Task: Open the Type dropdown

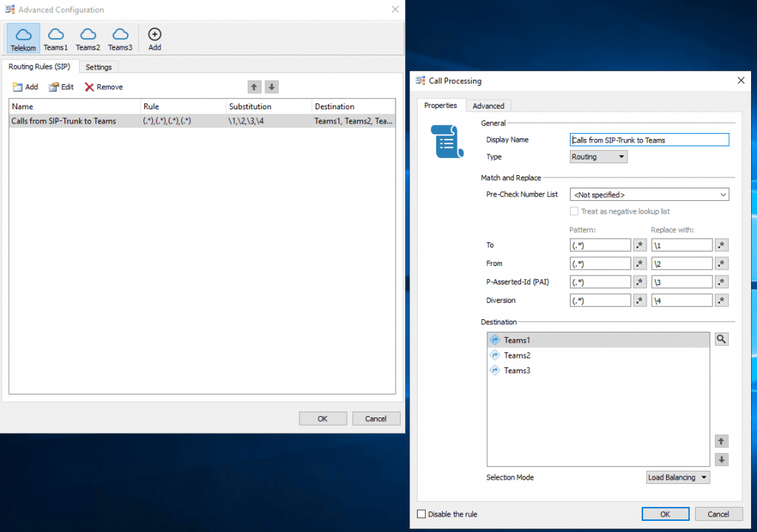Action: [x=598, y=157]
